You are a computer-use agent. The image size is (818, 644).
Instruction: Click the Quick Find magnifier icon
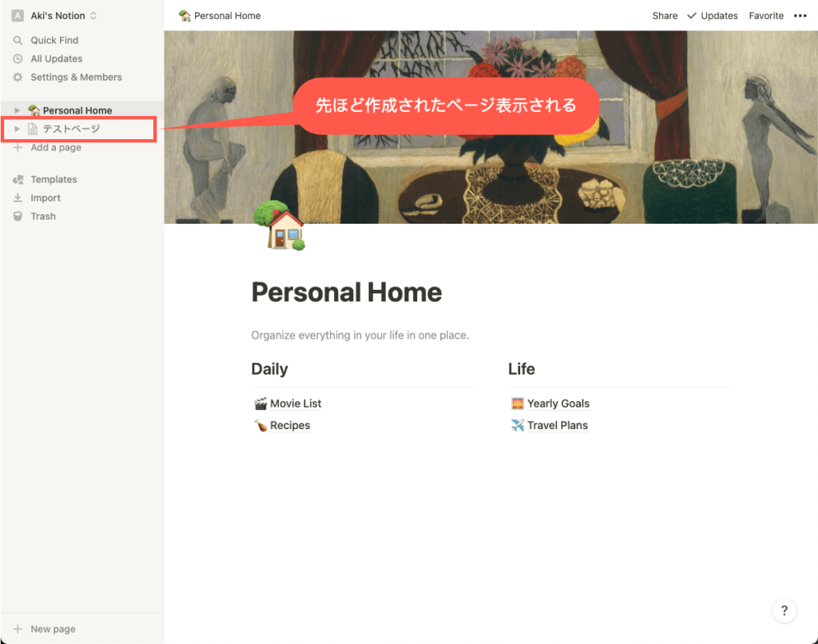18,40
